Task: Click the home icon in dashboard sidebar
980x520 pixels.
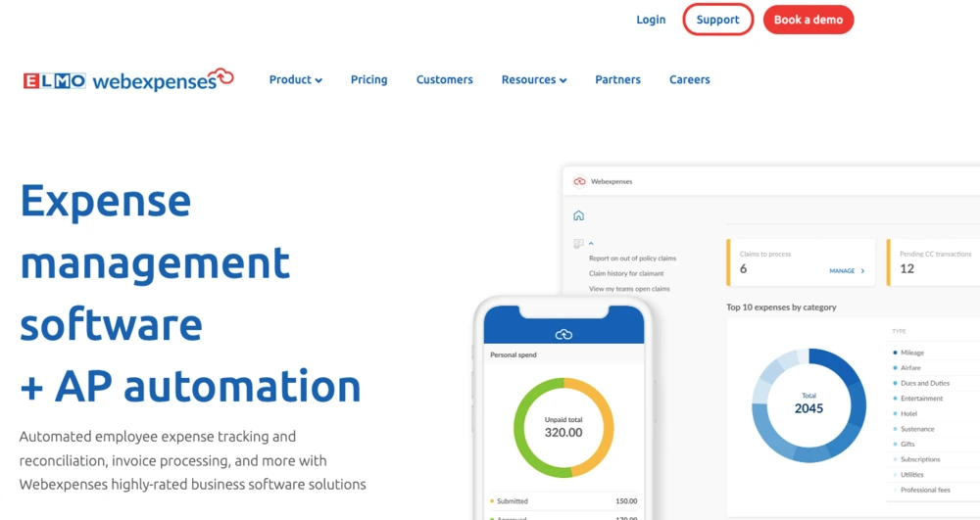Action: coord(579,215)
